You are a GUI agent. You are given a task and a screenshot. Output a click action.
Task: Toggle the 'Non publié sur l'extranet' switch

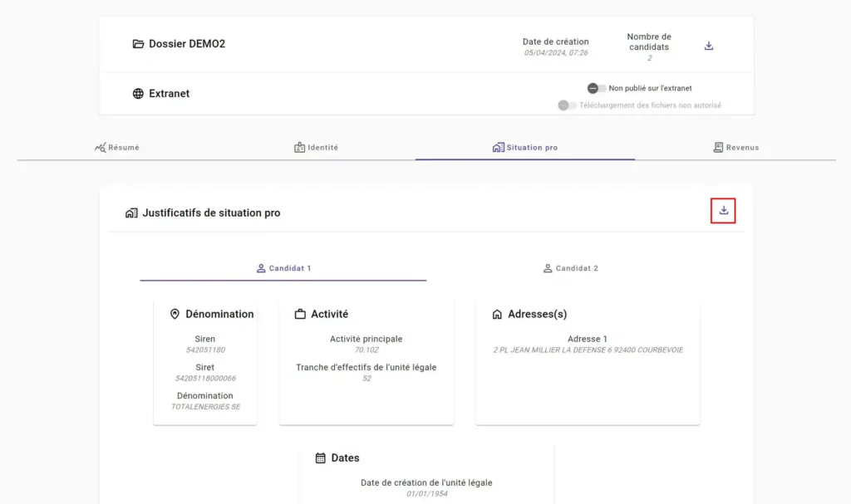pos(596,88)
